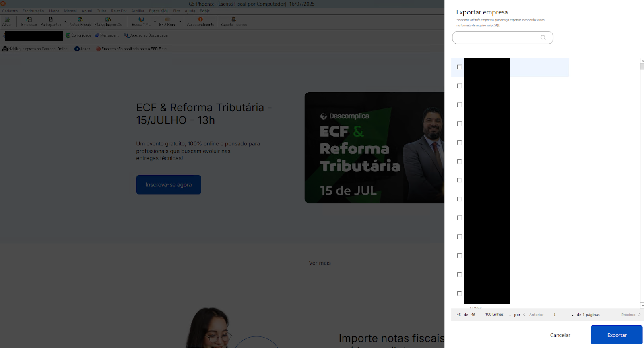Open the Ajuda menu

(190, 11)
